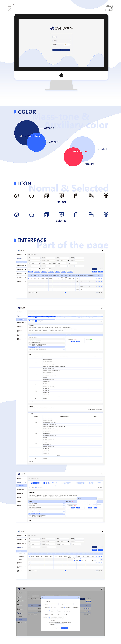The height and width of the screenshot is (644, 121).
Task: Select the Normal gear settings icon
Action: [17, 196]
